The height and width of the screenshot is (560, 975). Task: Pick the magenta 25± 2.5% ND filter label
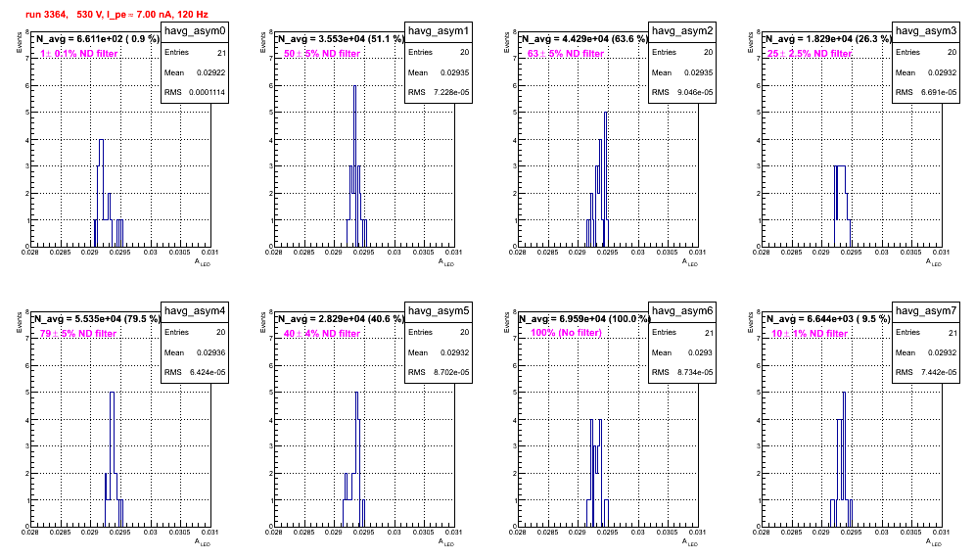[810, 54]
